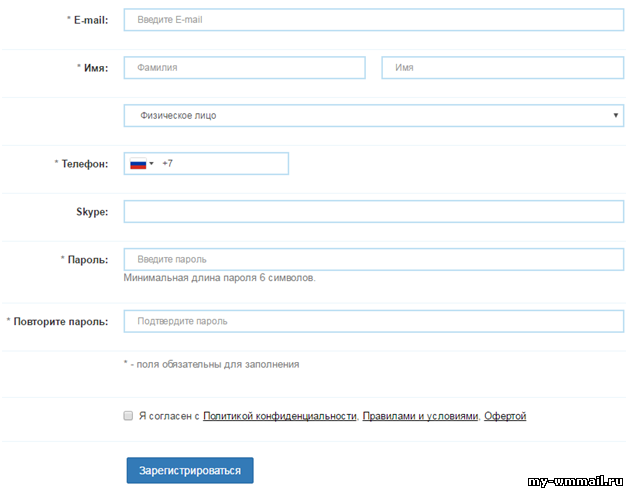Click the Зарегистрироваться button
This screenshot has height=491, width=628.
click(x=190, y=470)
